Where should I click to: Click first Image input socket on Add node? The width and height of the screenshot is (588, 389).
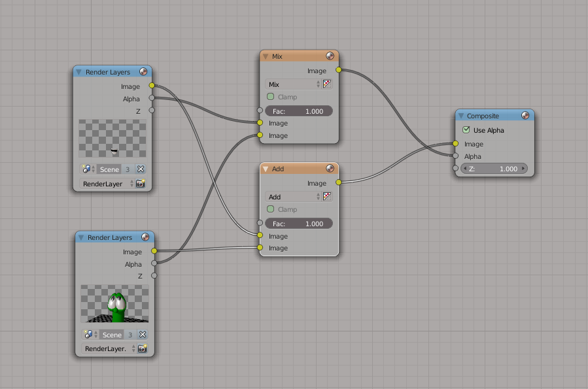pos(260,235)
